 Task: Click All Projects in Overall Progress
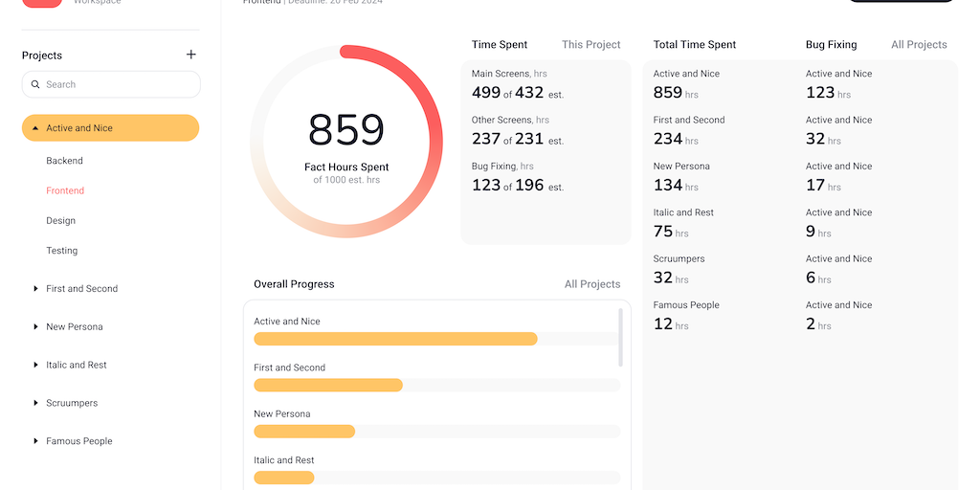pyautogui.click(x=591, y=284)
